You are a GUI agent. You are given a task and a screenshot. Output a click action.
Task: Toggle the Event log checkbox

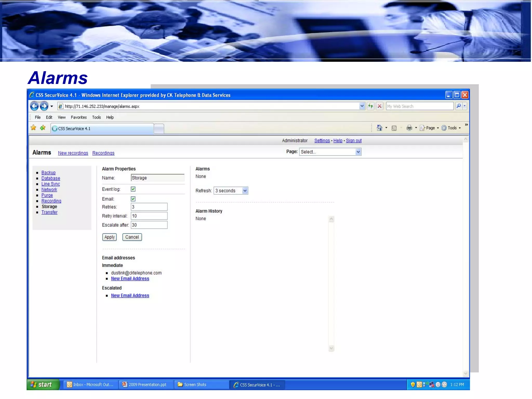(133, 189)
